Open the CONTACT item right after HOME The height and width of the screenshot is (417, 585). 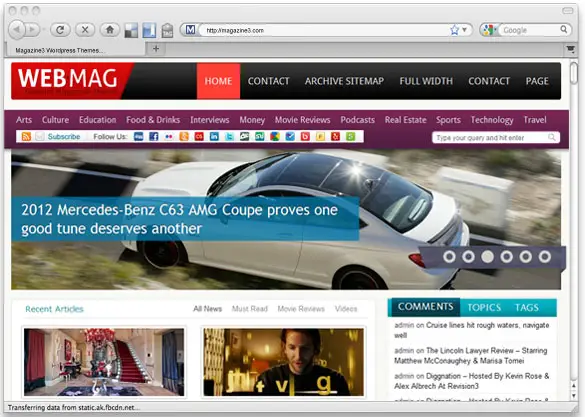[x=269, y=81]
